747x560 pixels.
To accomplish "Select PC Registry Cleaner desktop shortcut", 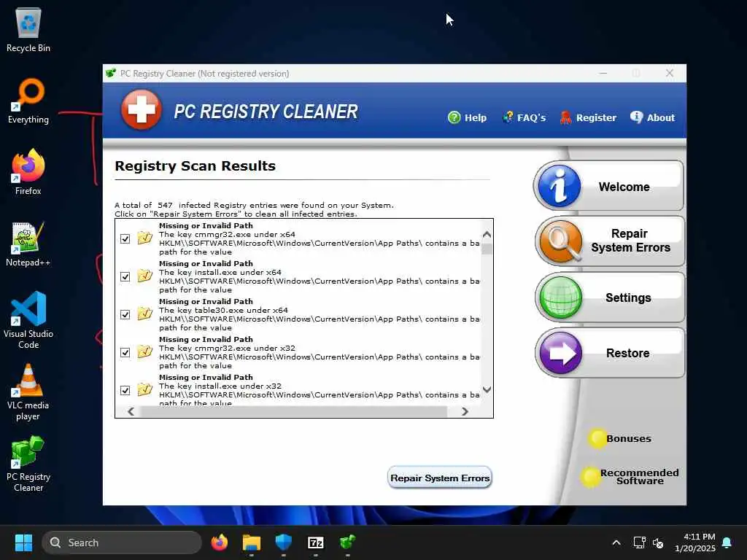I will click(28, 464).
